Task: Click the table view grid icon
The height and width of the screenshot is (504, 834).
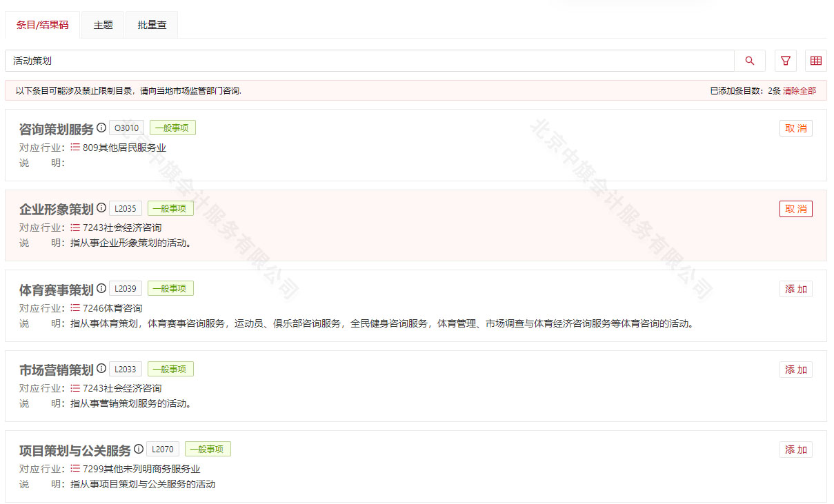Action: (816, 61)
